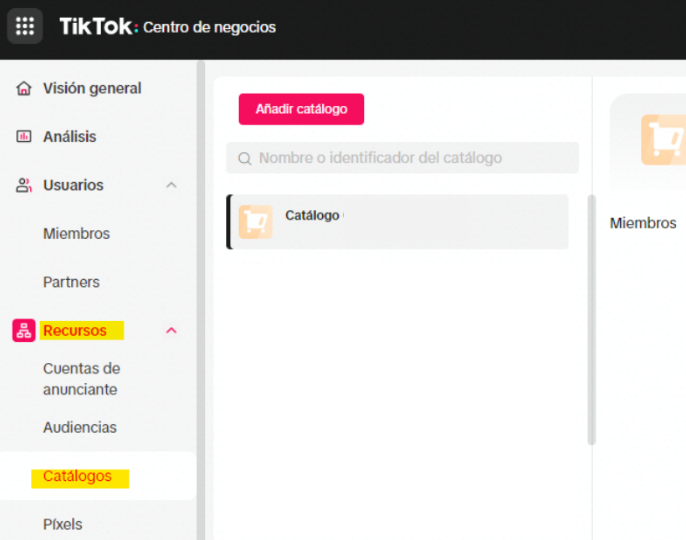Viewport: 686px width, 540px height.
Task: Select Partners in sidebar
Action: click(x=71, y=282)
